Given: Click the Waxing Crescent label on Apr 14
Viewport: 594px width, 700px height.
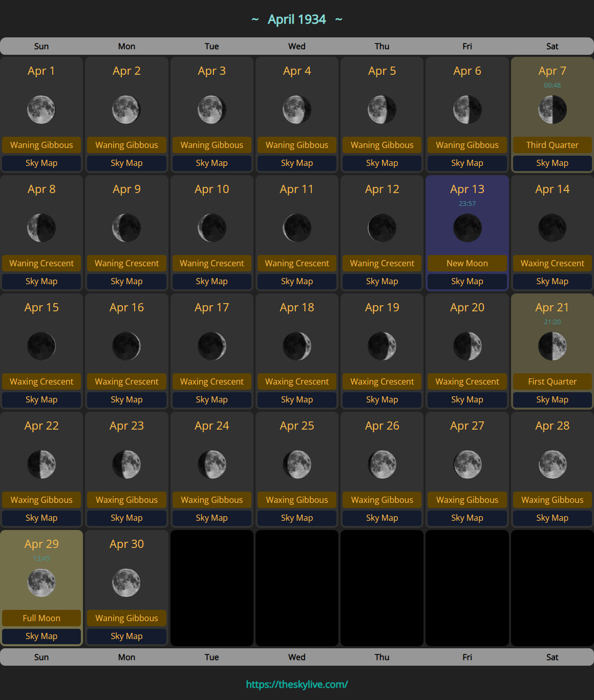Looking at the screenshot, I should pyautogui.click(x=553, y=264).
